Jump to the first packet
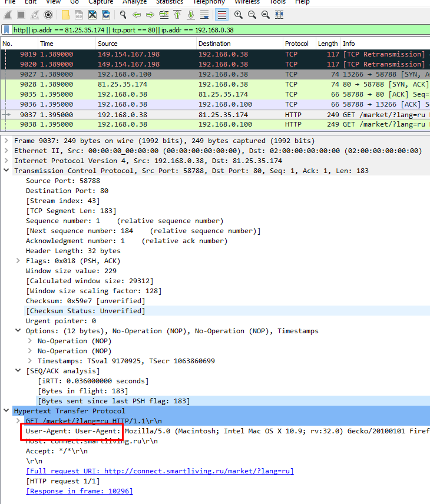 177,15
